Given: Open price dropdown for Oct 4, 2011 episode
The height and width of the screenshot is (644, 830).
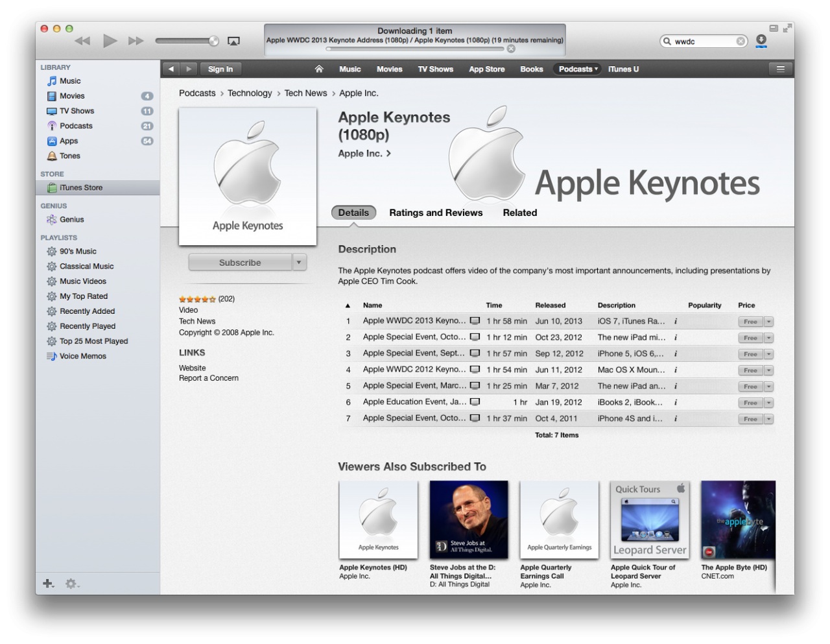Looking at the screenshot, I should pos(769,419).
